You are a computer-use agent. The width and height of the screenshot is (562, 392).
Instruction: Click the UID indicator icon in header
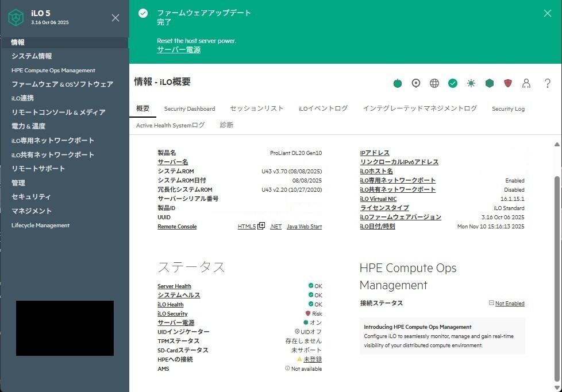click(416, 83)
